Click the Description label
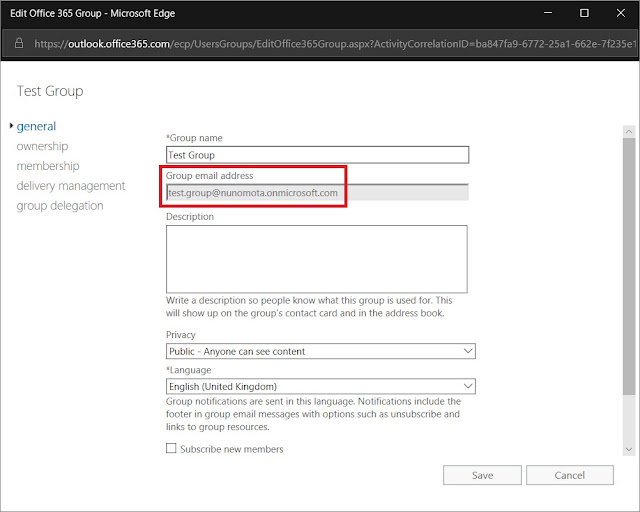Image resolution: width=640 pixels, height=512 pixels. click(190, 216)
